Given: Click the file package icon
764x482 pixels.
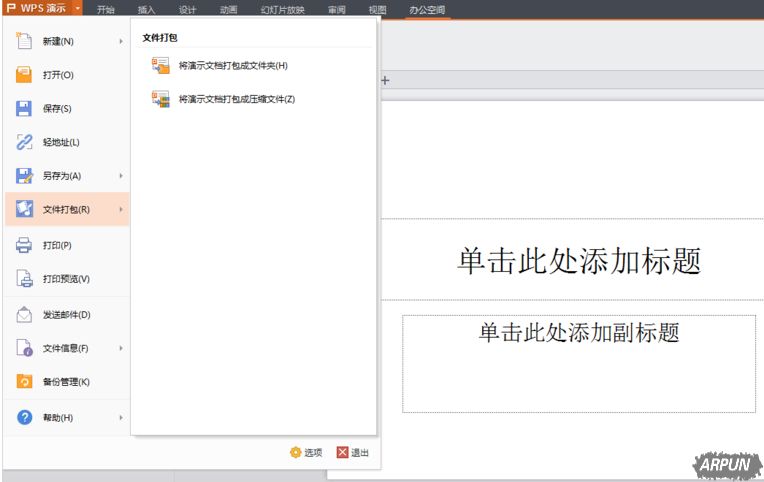Looking at the screenshot, I should [24, 209].
